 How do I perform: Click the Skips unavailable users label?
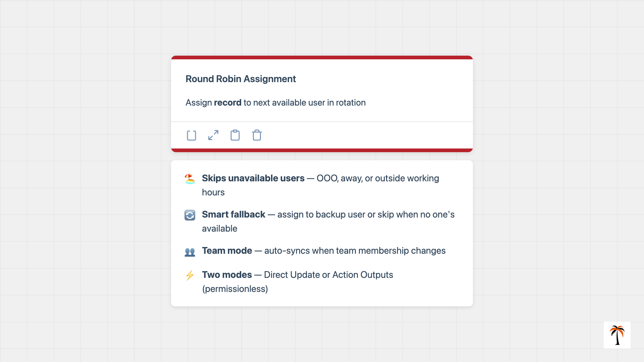253,178
